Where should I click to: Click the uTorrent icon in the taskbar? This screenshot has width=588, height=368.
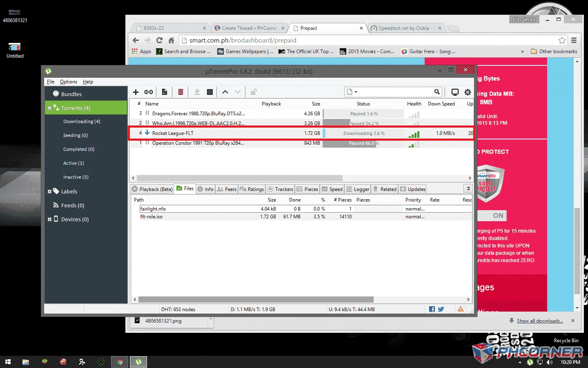click(x=138, y=362)
